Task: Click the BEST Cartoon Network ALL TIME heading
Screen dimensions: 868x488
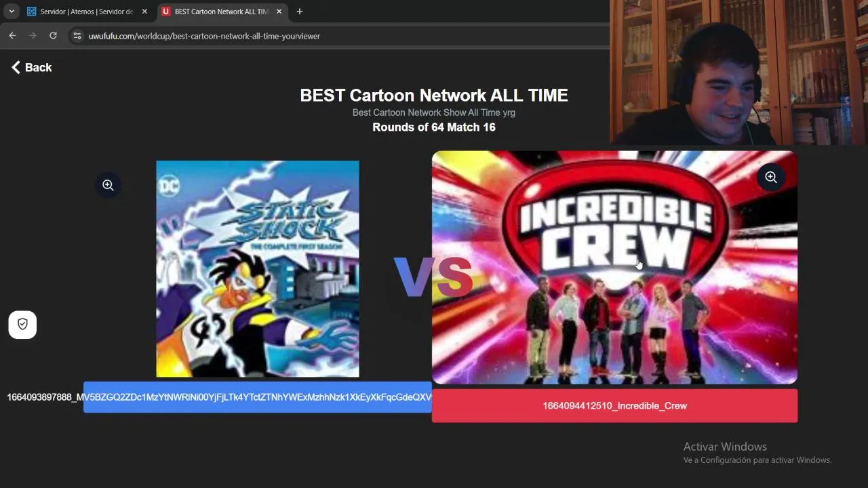Action: (x=434, y=96)
